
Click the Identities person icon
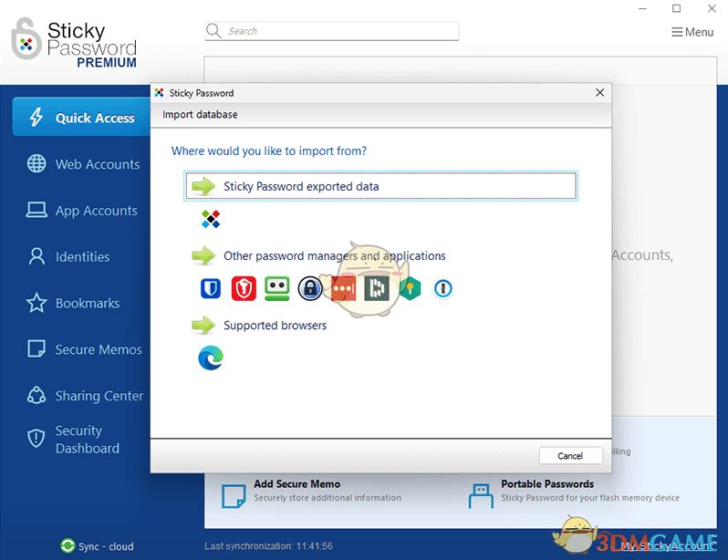36,256
